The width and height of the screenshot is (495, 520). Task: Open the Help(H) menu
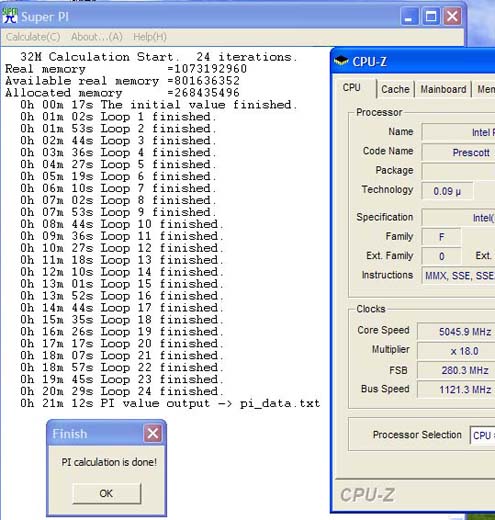(x=150, y=37)
